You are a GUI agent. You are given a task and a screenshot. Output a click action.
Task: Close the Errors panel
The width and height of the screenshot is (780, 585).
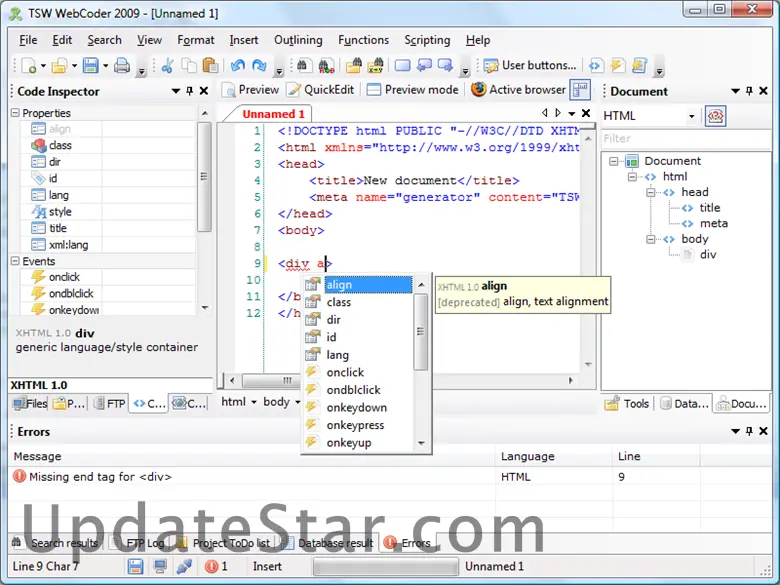point(763,431)
